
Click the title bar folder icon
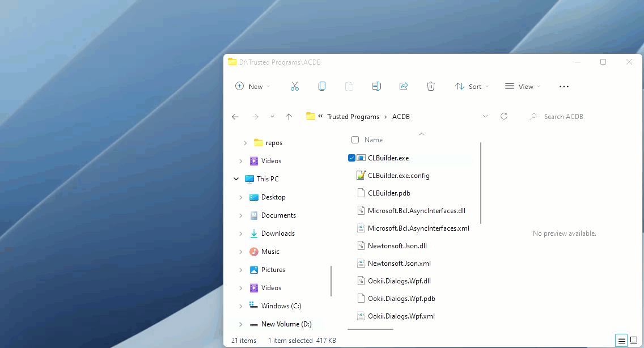tap(232, 62)
